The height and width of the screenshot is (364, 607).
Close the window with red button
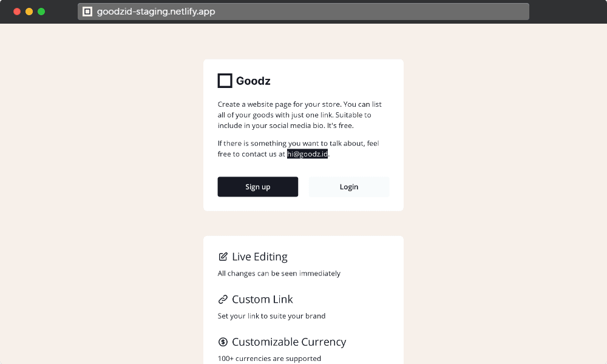pyautogui.click(x=17, y=12)
